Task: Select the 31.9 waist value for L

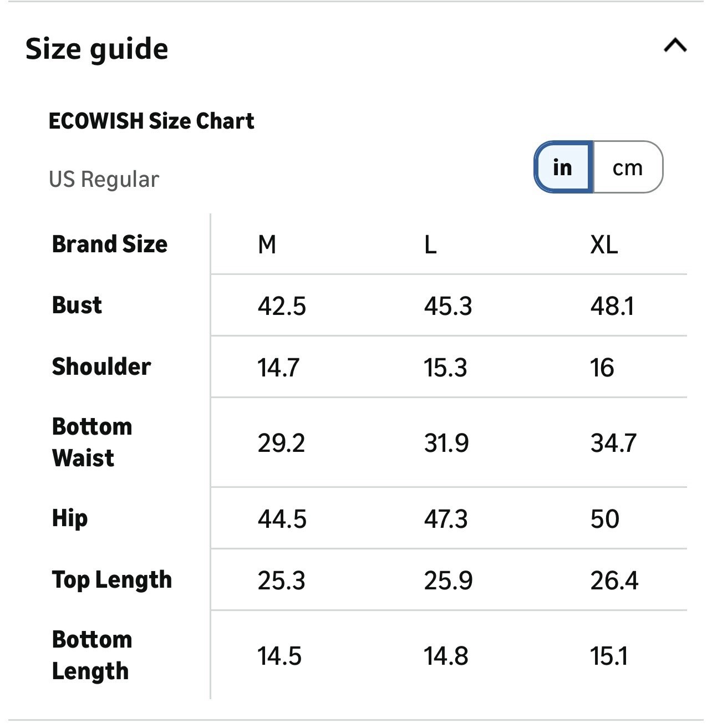Action: pos(446,443)
